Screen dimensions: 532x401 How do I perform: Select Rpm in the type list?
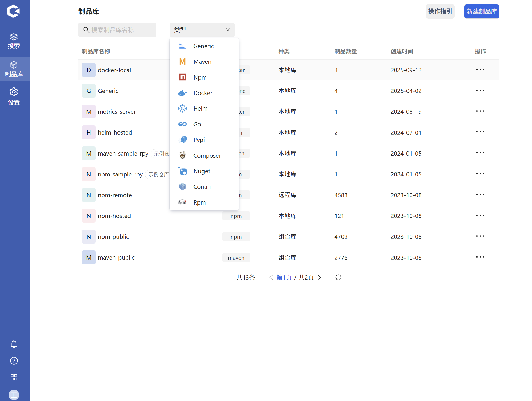pyautogui.click(x=199, y=202)
